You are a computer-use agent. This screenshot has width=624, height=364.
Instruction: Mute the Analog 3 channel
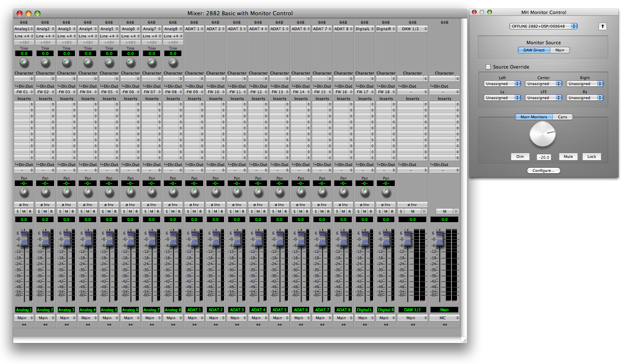coord(66,212)
